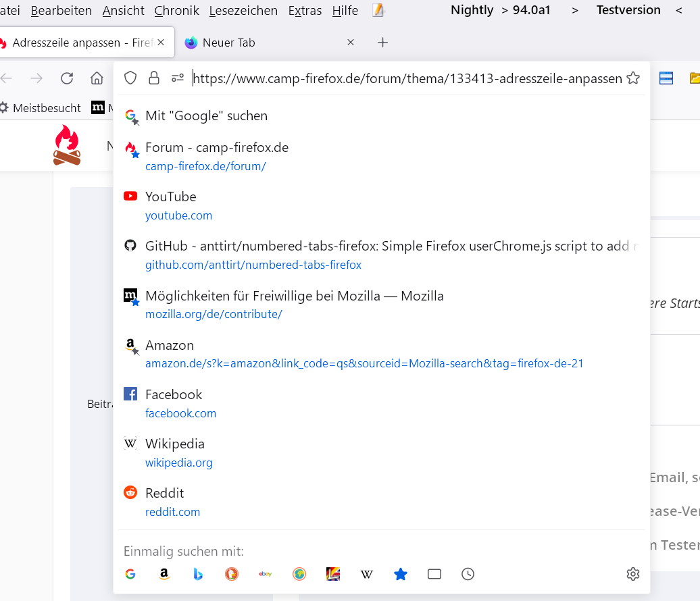Screen dimensions: 700x601
Task: Search once in bookmarks using star icon
Action: (x=401, y=574)
